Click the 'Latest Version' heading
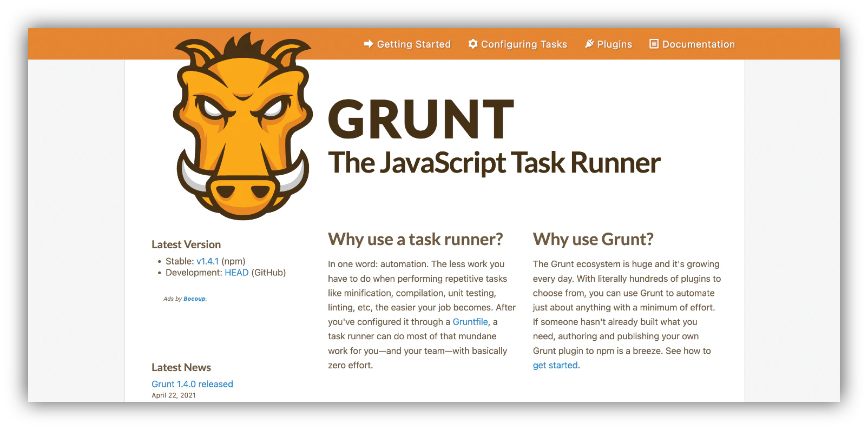 click(x=186, y=244)
